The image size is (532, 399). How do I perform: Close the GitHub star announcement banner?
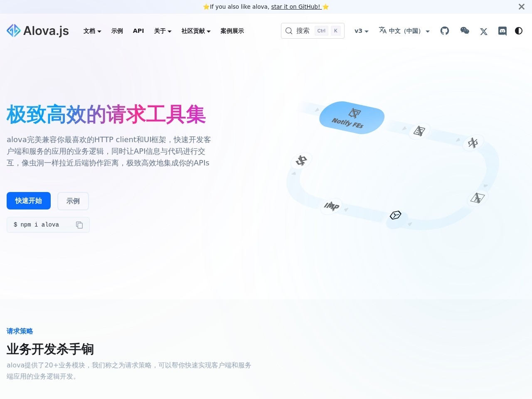pos(522,7)
